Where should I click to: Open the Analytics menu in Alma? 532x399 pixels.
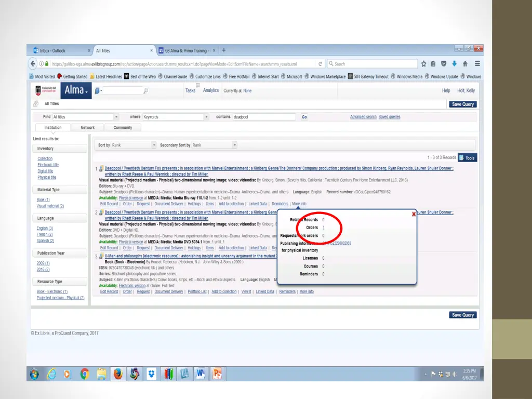coord(211,90)
